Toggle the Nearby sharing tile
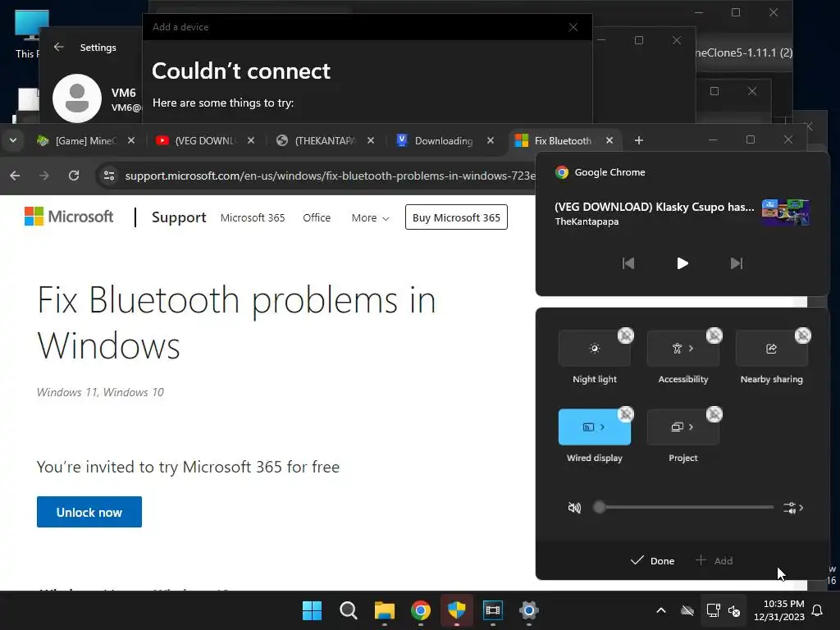Image resolution: width=840 pixels, height=630 pixels. pos(771,348)
